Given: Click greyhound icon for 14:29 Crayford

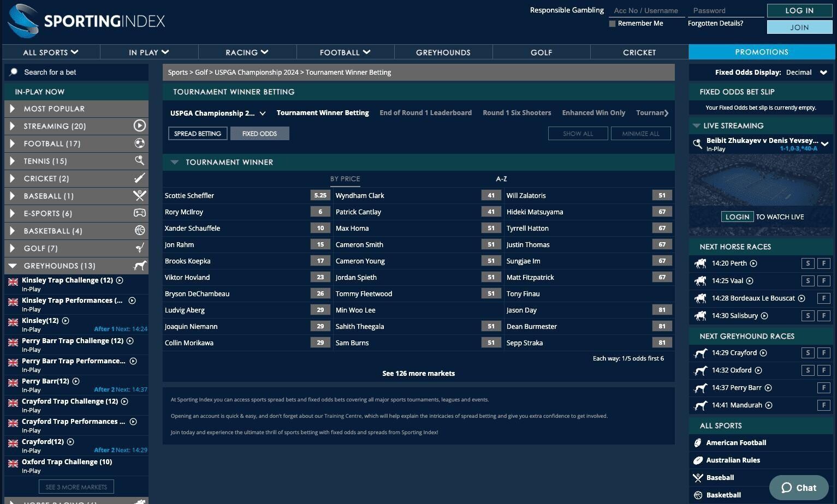Looking at the screenshot, I should click(x=700, y=353).
